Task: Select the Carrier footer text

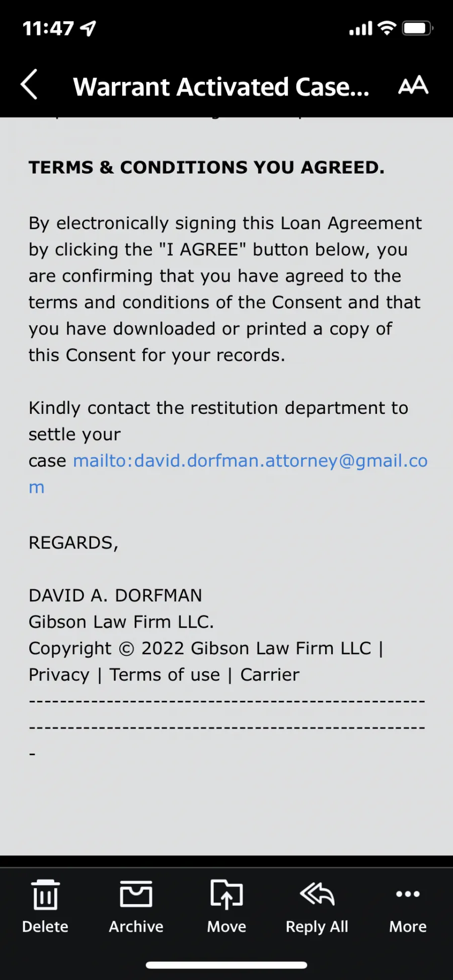Action: [270, 675]
